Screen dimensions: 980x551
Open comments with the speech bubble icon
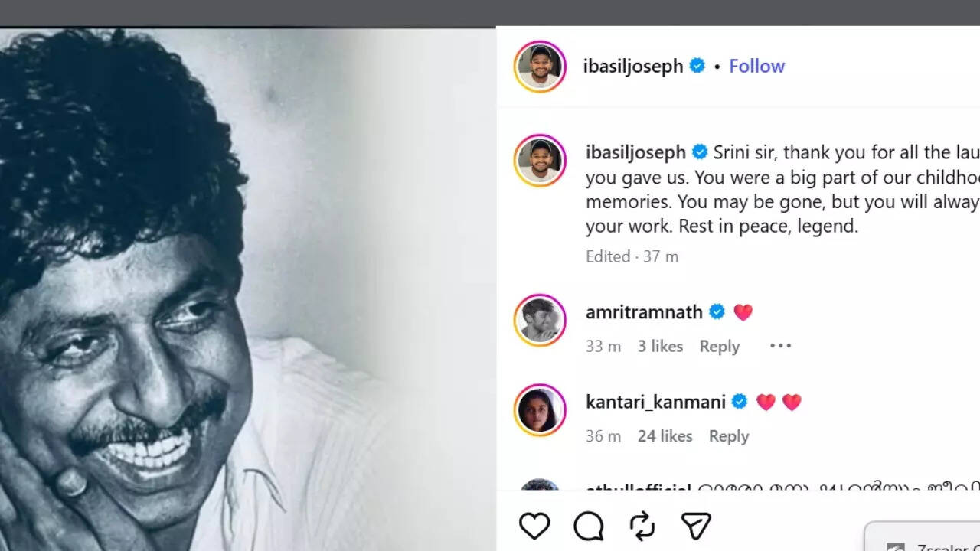[x=588, y=526]
